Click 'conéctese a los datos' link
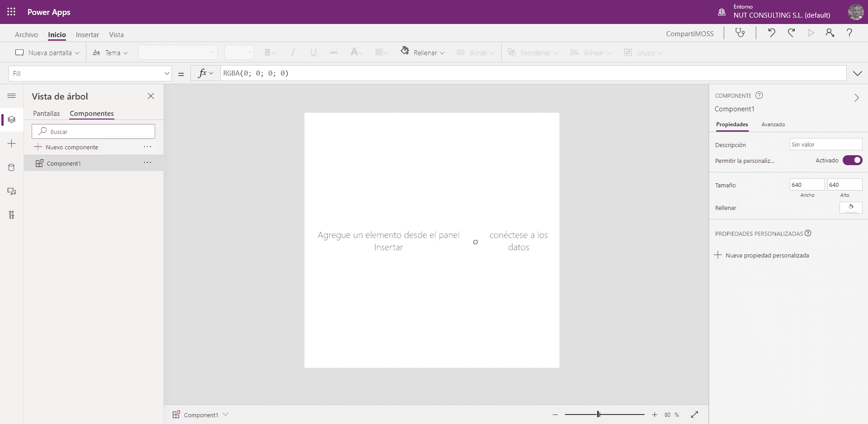Screen dimensions: 868x424 [518, 241]
